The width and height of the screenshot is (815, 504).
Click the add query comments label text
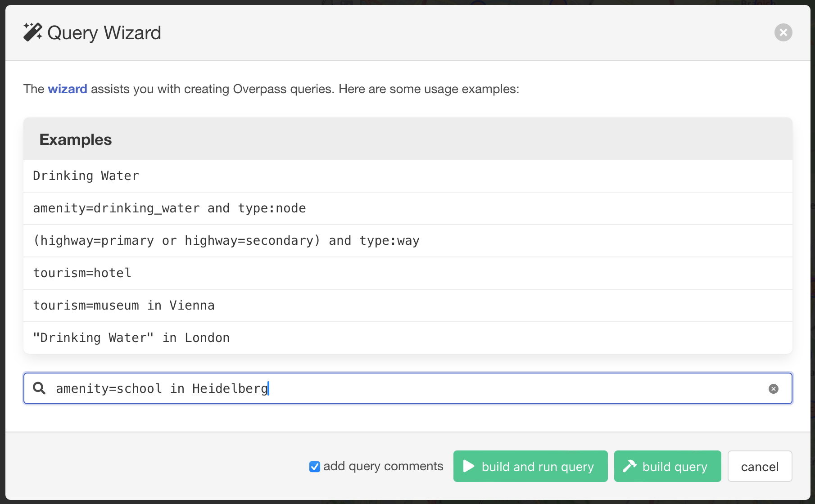click(x=383, y=466)
